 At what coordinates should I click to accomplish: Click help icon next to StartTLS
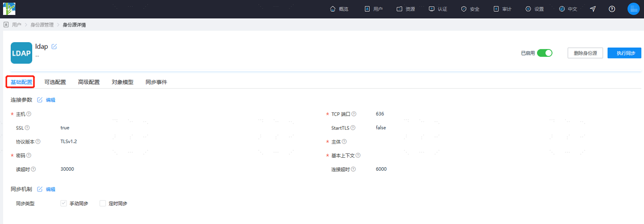point(353,128)
